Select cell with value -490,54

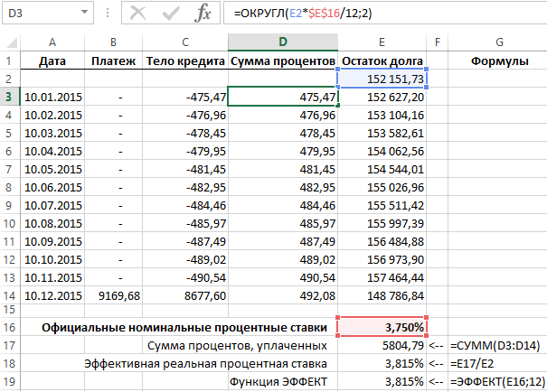tap(185, 277)
